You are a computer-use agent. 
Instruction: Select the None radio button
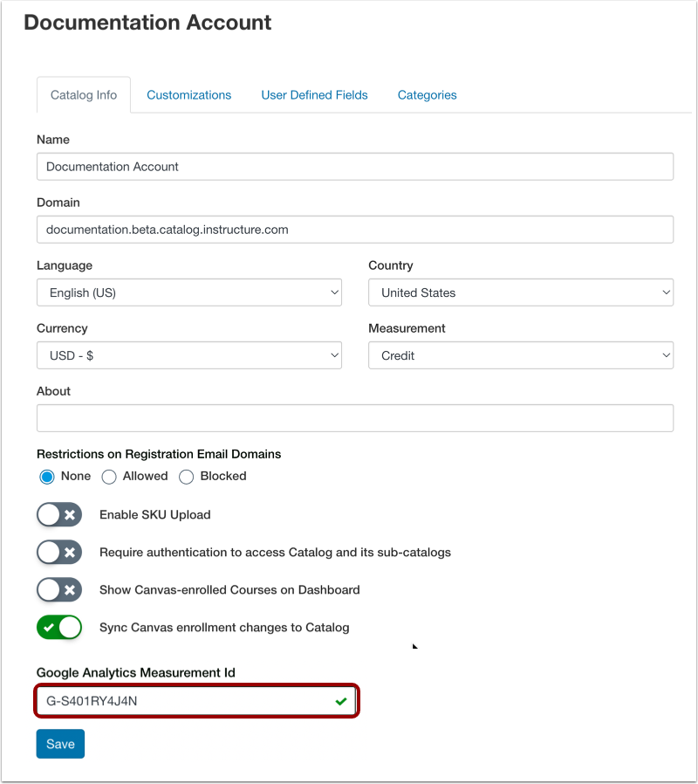[47, 477]
